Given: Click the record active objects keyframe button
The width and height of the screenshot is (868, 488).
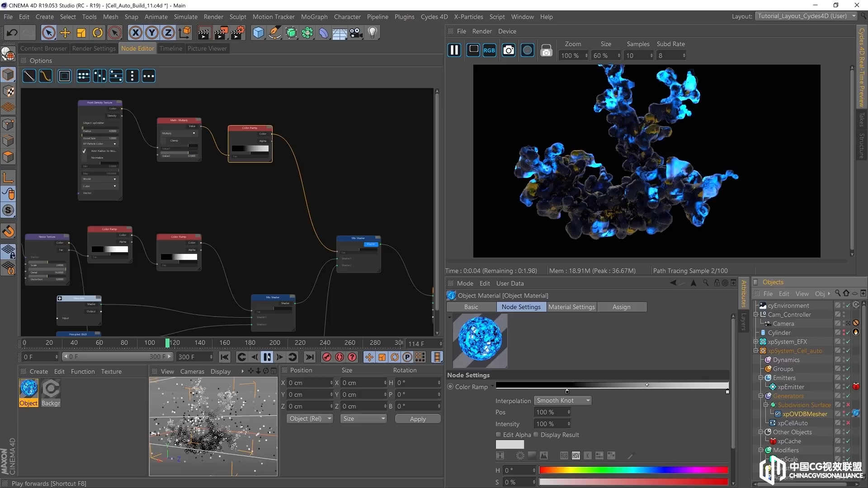Looking at the screenshot, I should (x=326, y=357).
